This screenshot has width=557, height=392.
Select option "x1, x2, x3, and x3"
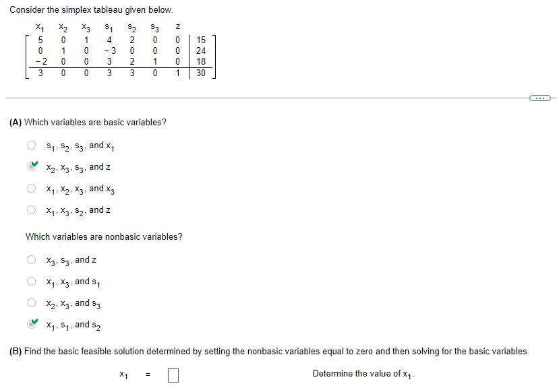pyautogui.click(x=31, y=188)
